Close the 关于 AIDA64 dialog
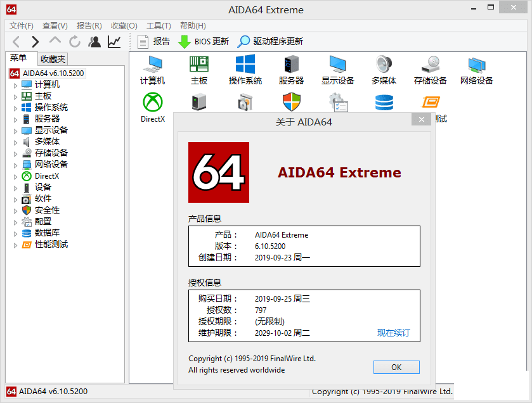The height and width of the screenshot is (403, 532). pos(422,119)
